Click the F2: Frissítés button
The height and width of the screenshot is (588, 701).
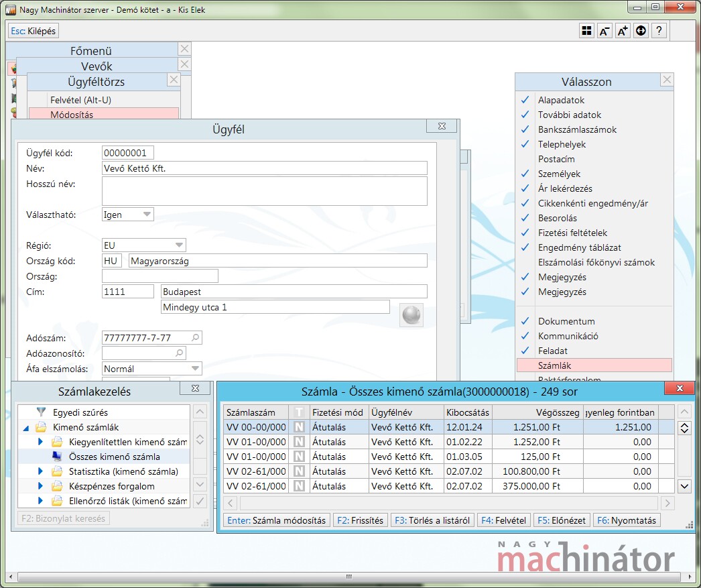(361, 520)
